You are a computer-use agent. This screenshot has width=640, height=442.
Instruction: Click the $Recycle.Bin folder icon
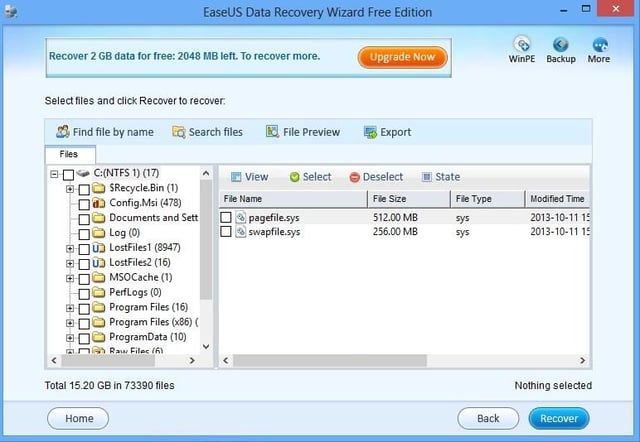click(x=98, y=188)
